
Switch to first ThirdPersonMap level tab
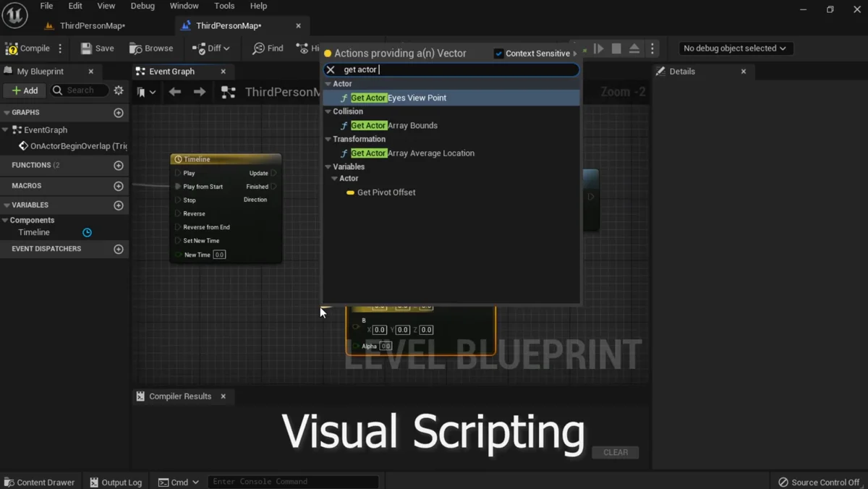point(92,25)
